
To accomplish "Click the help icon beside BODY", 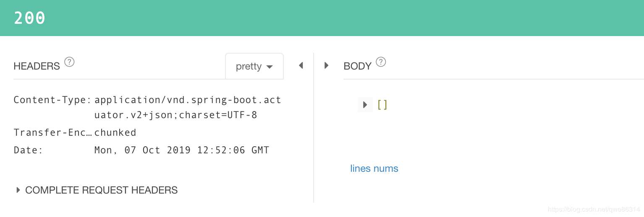I will 381,62.
